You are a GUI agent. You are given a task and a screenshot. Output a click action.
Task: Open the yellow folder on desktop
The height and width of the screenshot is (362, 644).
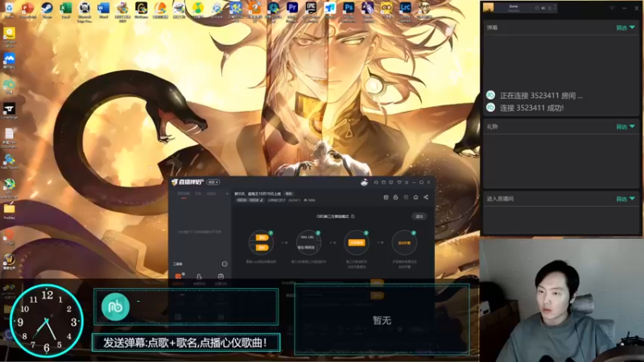pyautogui.click(x=9, y=209)
